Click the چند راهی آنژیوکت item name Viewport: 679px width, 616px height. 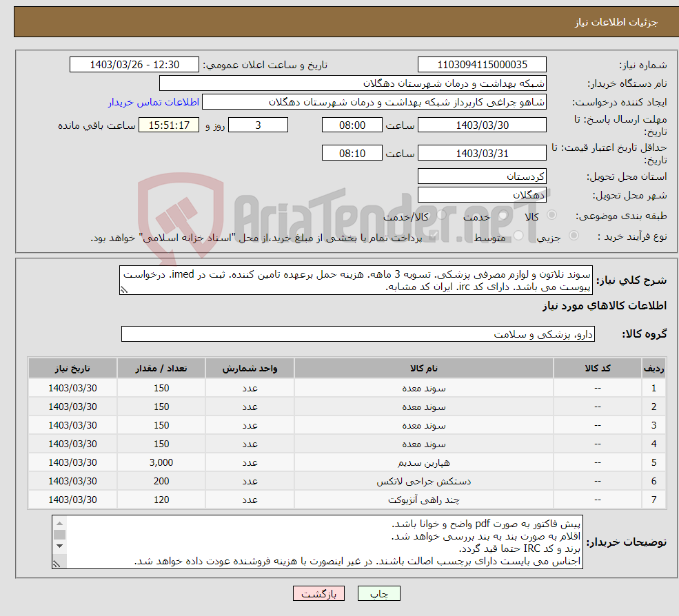pyautogui.click(x=424, y=500)
